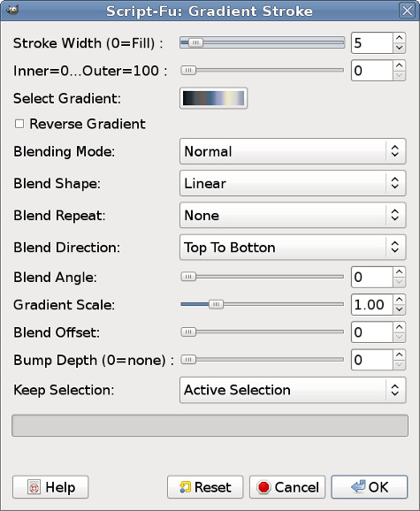
Task: Decrease Stroke Width with down arrow
Action: 399,48
